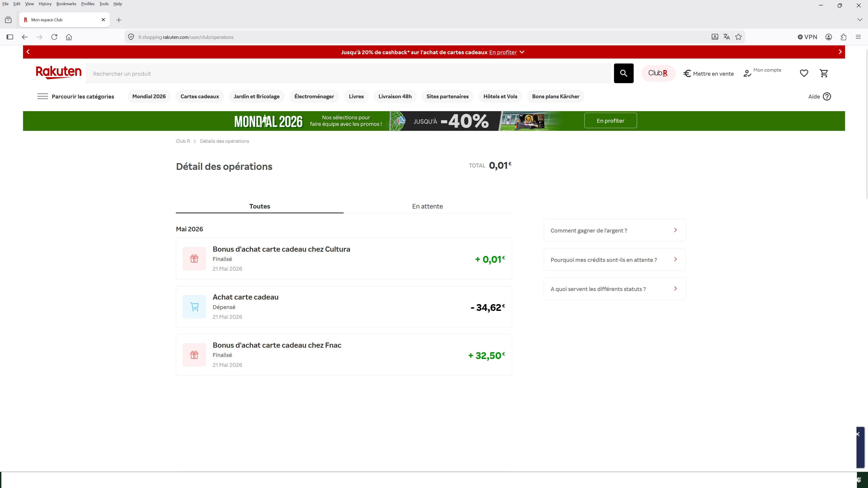Click cart icon of Achat carte cadeau

[194, 307]
